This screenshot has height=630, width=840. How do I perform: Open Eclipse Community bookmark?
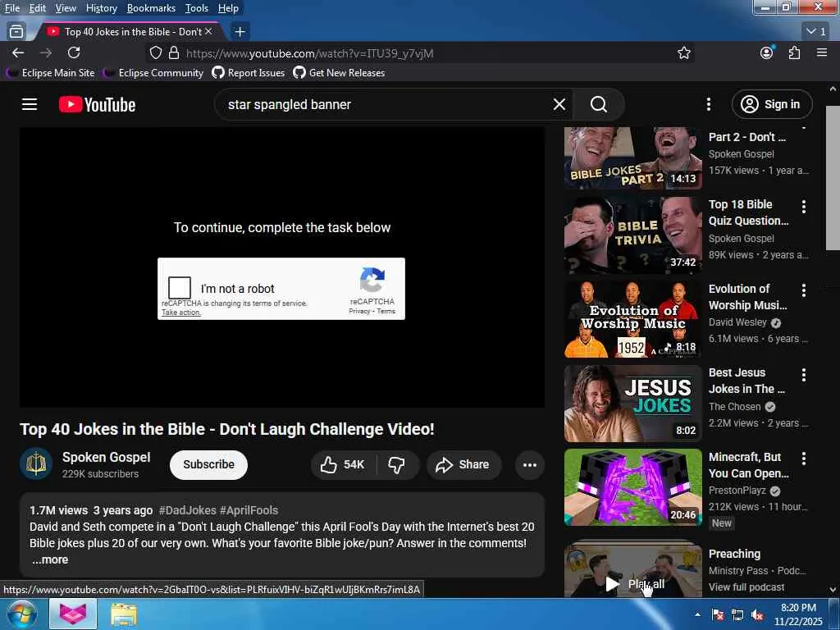[x=153, y=73]
